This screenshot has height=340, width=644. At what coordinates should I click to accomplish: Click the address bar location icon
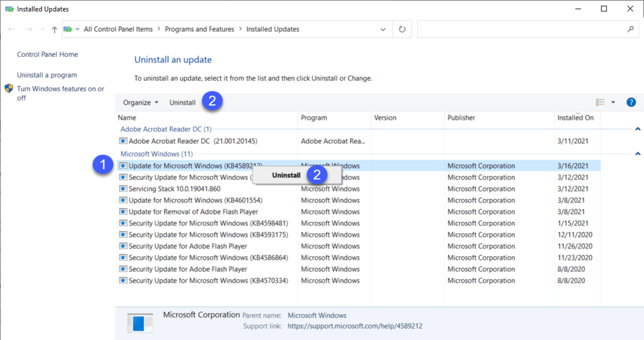coord(68,29)
